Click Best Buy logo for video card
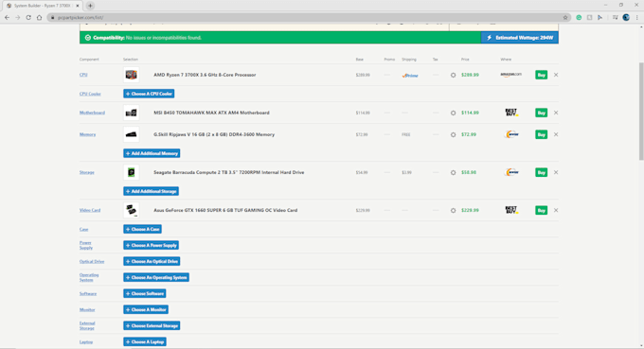644x349 pixels. (511, 210)
